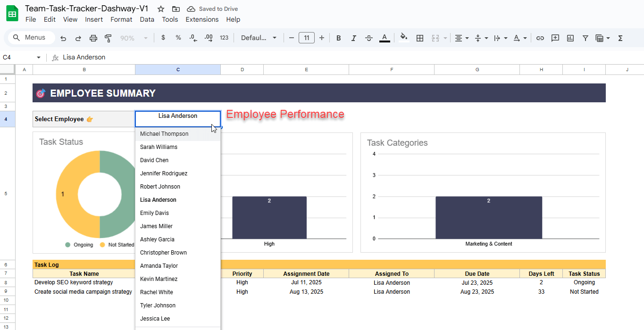This screenshot has width=644, height=330.
Task: Open the Data menu
Action: coord(147,19)
